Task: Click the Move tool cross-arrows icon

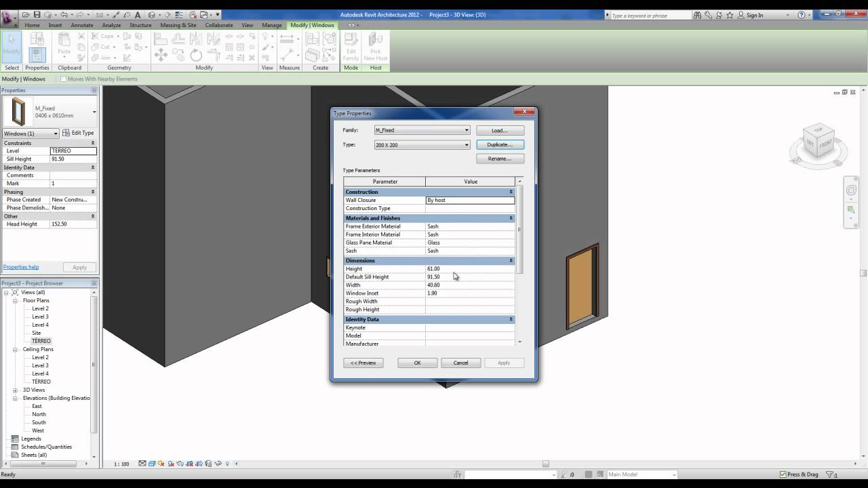Action: point(161,55)
